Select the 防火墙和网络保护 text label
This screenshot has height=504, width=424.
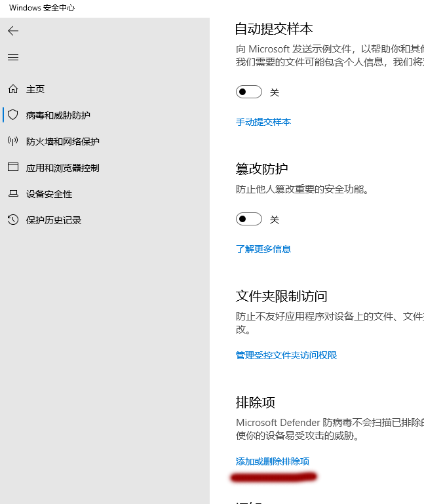[x=63, y=142]
